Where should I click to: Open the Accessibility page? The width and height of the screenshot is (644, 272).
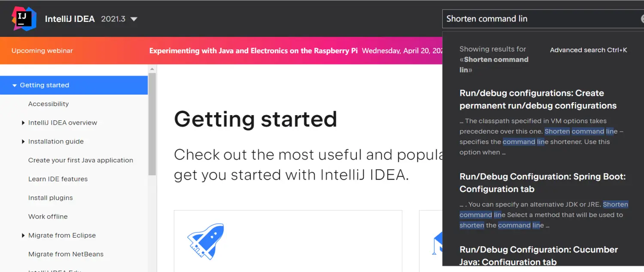coord(49,104)
